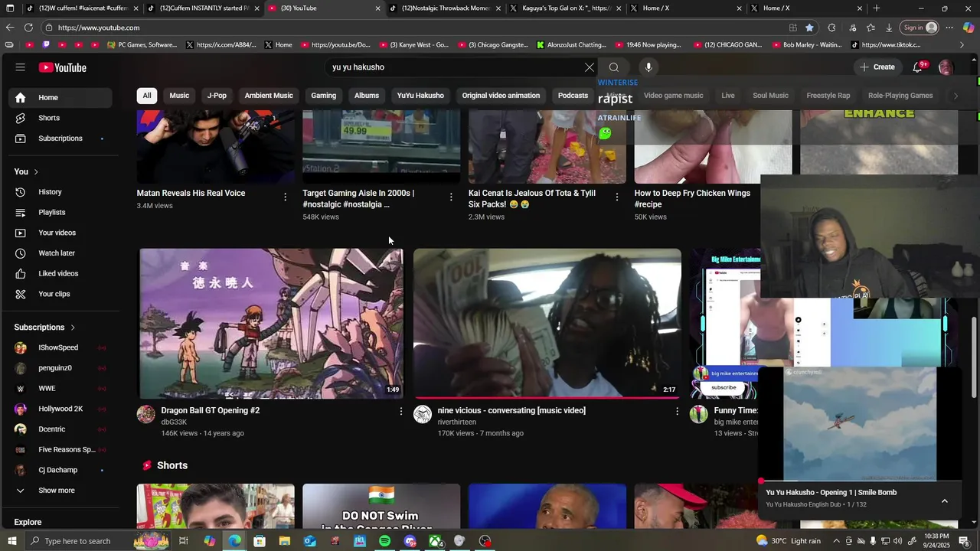
Task: Click the miniplayer red progress bar
Action: 860,482
